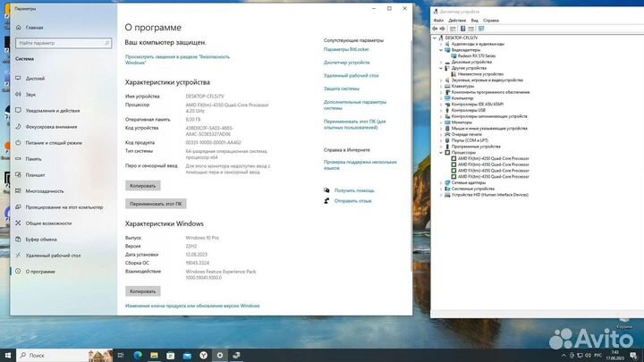The width and height of the screenshot is (644, 362).
Task: Click the upper Копировать button under device specs
Action: (143, 186)
